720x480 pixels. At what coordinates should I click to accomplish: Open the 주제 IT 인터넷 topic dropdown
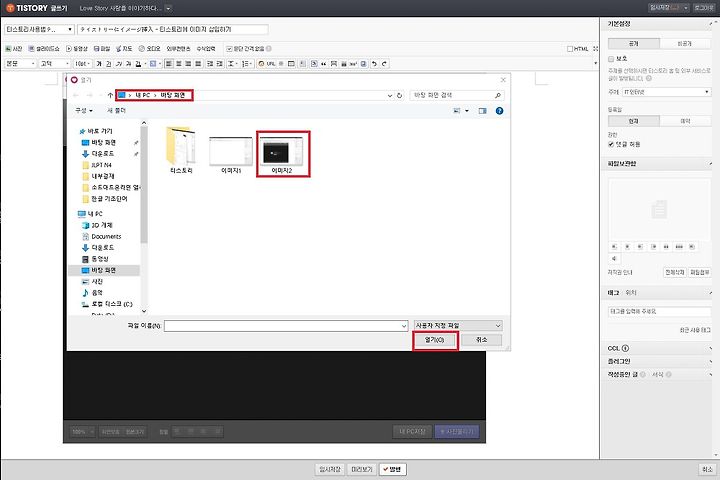(x=667, y=92)
